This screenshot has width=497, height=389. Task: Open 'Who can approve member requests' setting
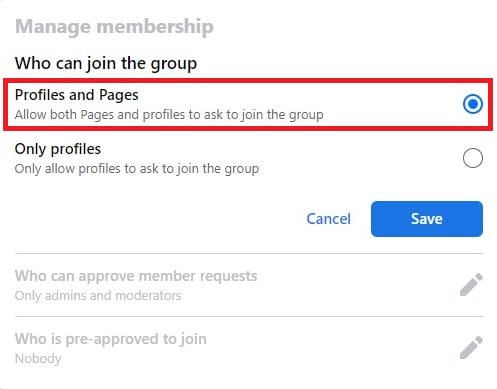pyautogui.click(x=249, y=285)
